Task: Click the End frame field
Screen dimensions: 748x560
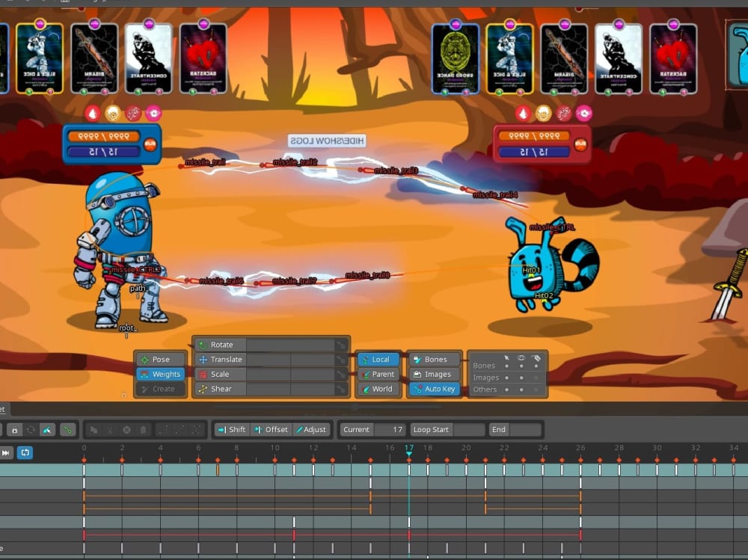Action: coord(525,430)
